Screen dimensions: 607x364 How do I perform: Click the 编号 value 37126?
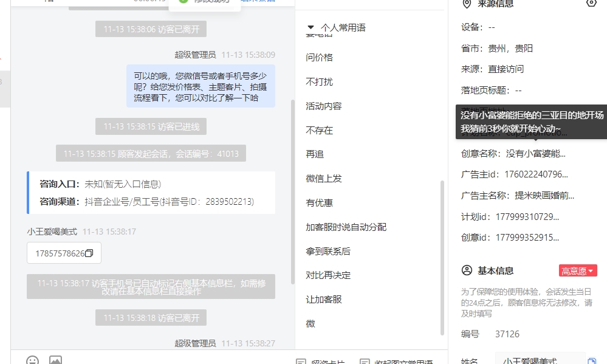[507, 334]
